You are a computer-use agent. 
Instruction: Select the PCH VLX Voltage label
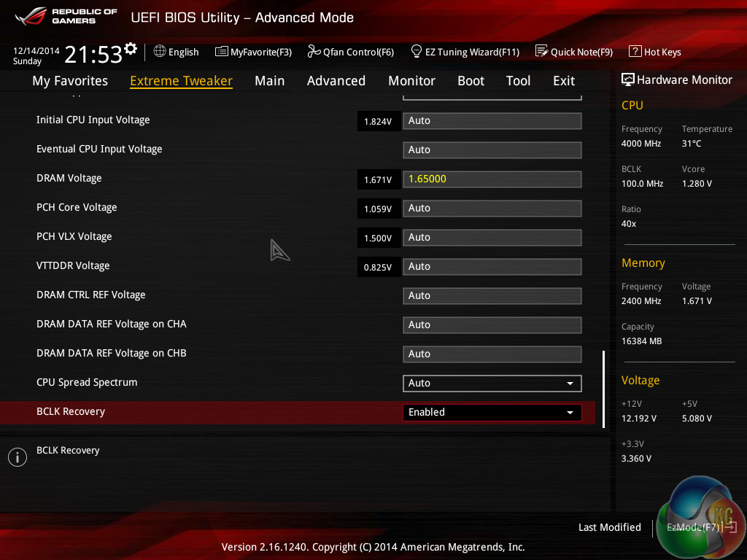74,237
